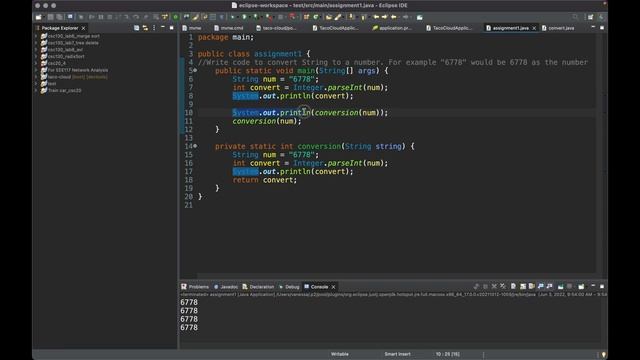Screen dimensions: 640x360
Task: Minimize the Package Explorer panel
Action: (163, 27)
